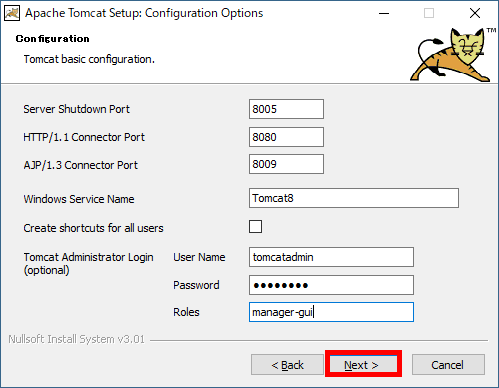Image resolution: width=499 pixels, height=388 pixels.
Task: Click the Server Shutdown Port label
Action: pyautogui.click(x=76, y=109)
